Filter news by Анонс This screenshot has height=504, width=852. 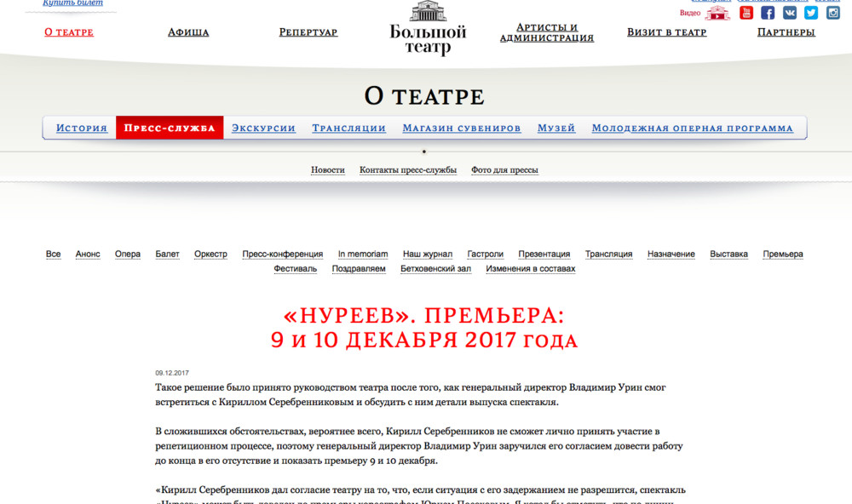tap(88, 255)
